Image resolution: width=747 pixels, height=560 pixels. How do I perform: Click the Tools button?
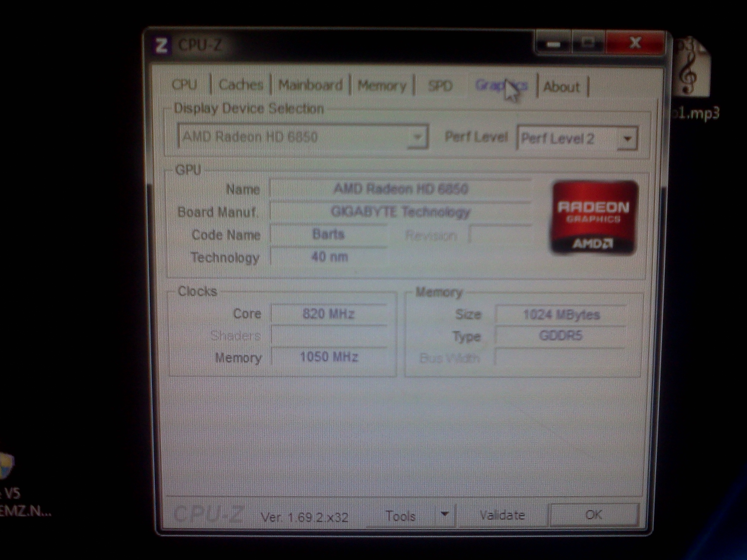400,516
